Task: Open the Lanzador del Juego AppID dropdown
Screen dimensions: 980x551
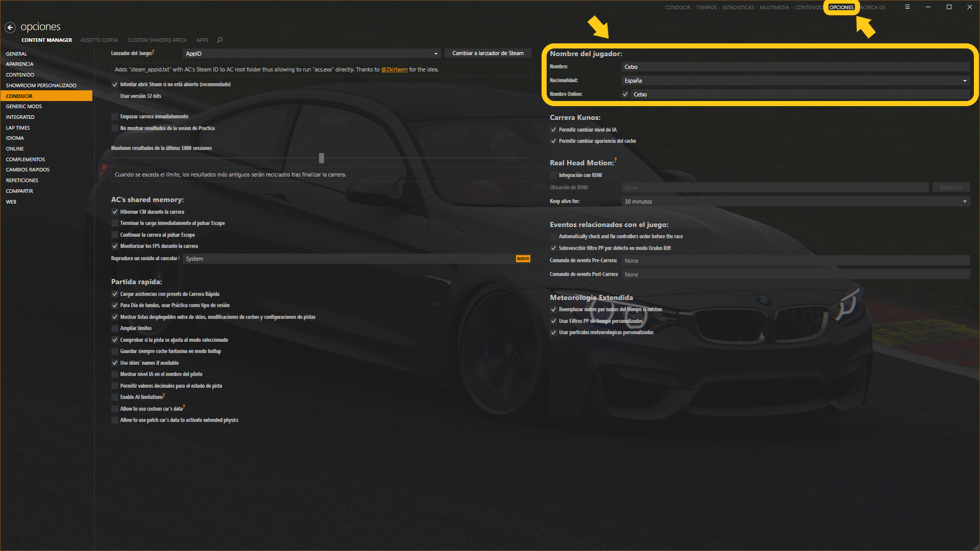Action: (x=311, y=54)
